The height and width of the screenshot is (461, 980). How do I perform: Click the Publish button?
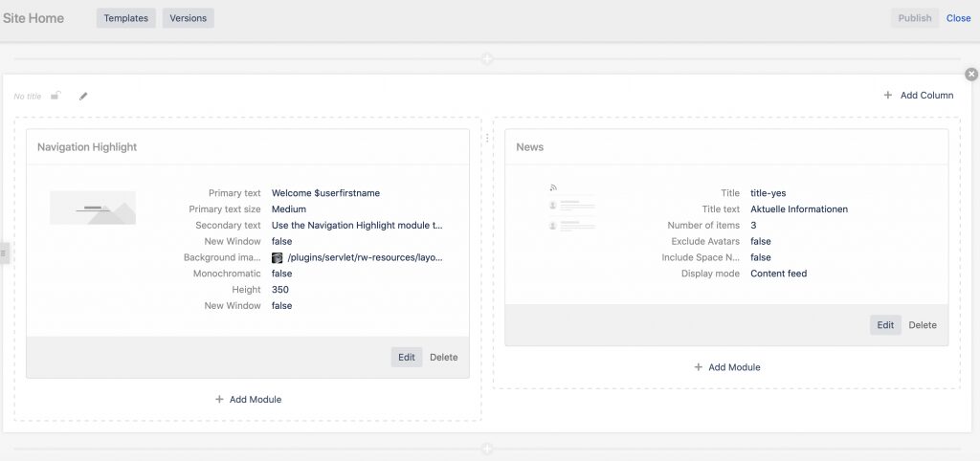[914, 18]
